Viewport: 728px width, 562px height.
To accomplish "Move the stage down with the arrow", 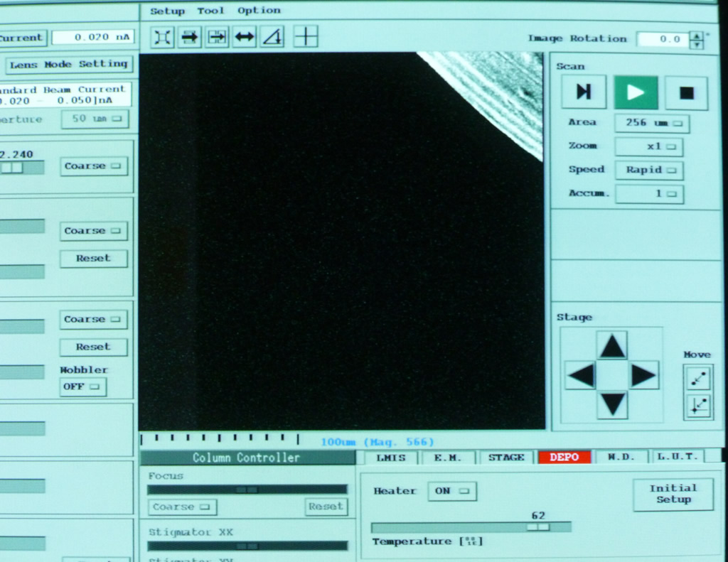I will [x=612, y=404].
